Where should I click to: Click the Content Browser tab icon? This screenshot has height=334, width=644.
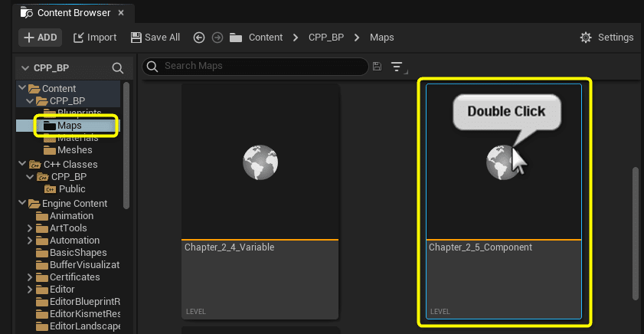[x=27, y=13]
